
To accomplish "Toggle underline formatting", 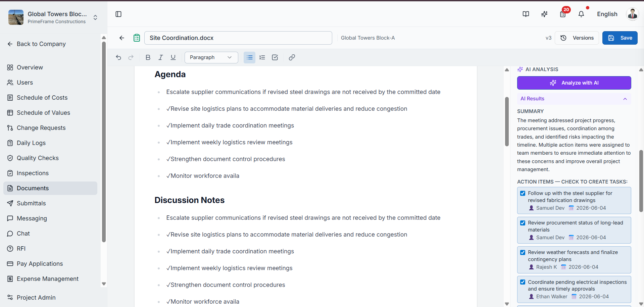I will pos(173,57).
